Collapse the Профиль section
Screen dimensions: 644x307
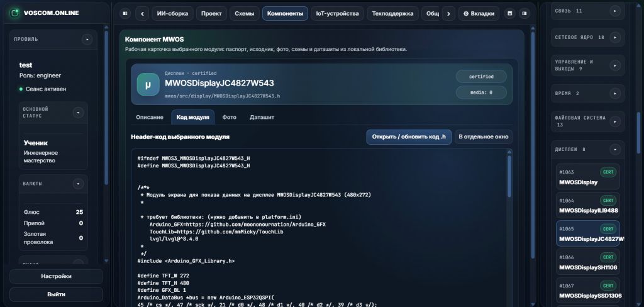click(87, 40)
